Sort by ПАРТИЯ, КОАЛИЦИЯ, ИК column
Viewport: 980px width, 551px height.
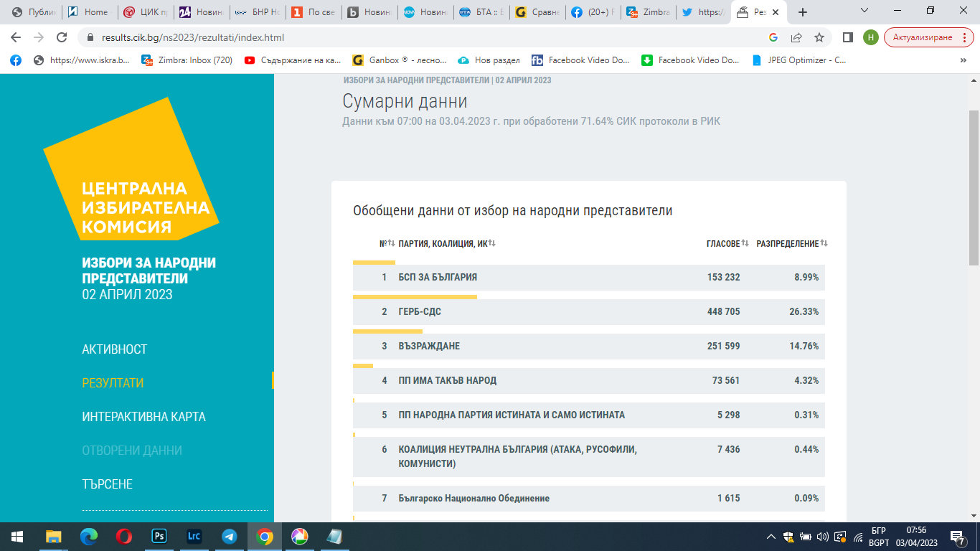(447, 244)
